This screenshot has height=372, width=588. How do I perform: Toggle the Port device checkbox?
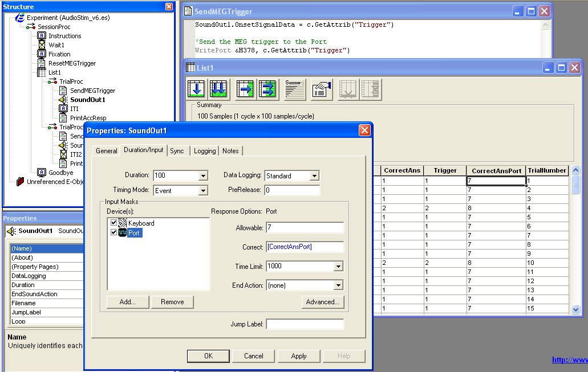[x=113, y=232]
